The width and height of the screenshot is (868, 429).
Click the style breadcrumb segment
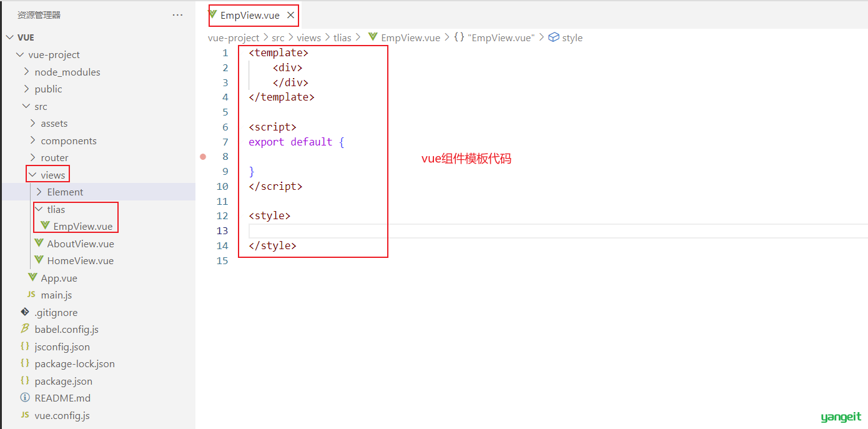tap(572, 37)
